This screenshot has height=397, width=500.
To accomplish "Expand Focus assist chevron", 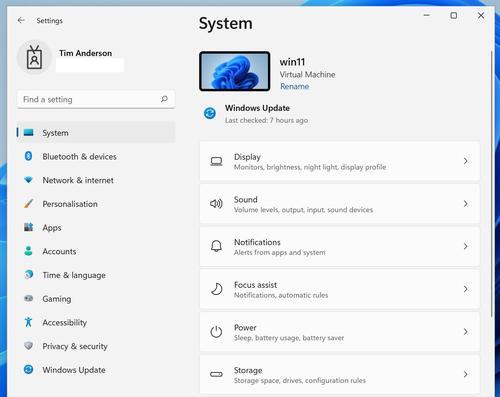I will [466, 289].
